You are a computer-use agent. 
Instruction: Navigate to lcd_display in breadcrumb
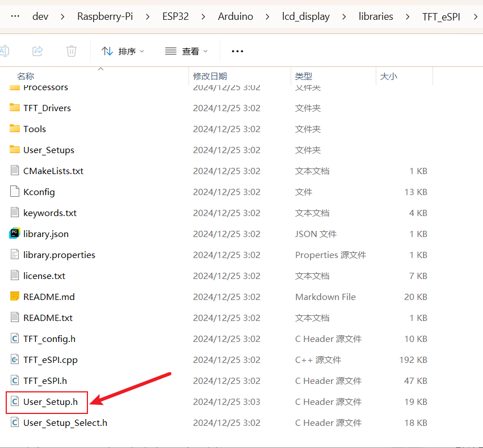click(x=305, y=16)
